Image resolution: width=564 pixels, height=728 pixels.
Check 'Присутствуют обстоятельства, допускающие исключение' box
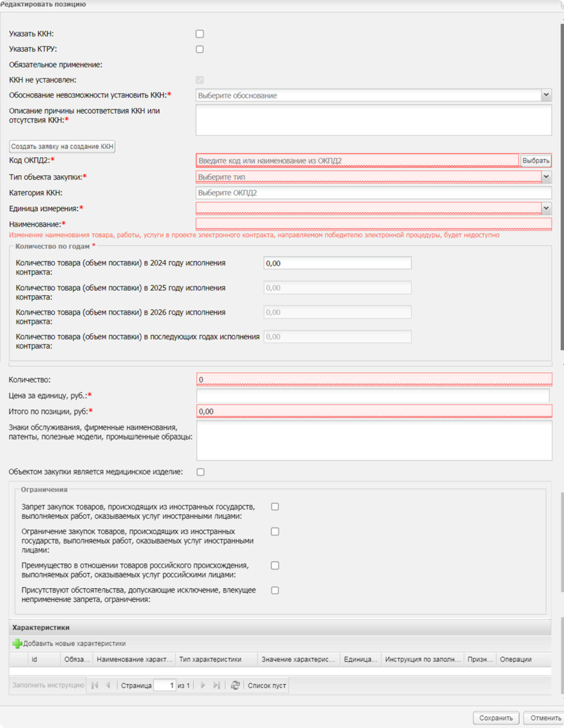275,590
